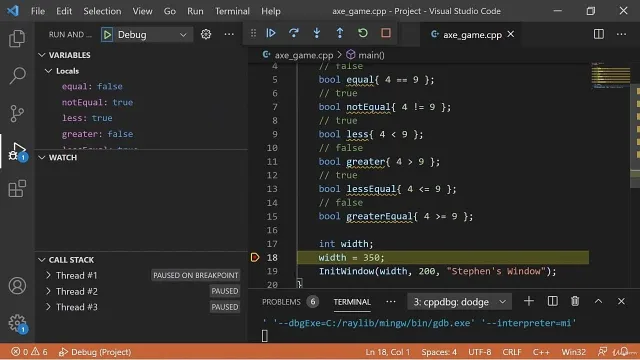Open Run and Debug view icon
The image size is (640, 360).
(17, 151)
